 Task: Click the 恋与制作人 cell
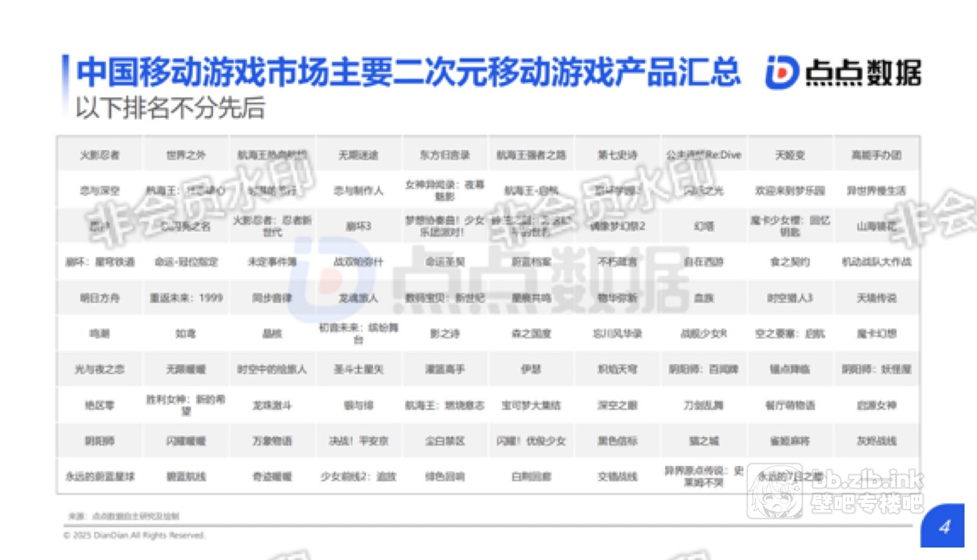358,191
